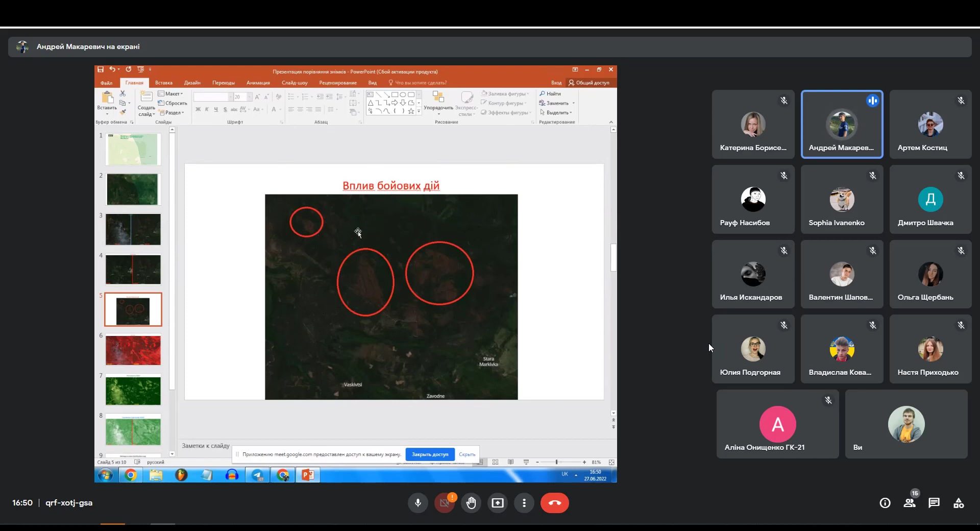980x531 pixels.
Task: Raise your hand
Action: 471,503
